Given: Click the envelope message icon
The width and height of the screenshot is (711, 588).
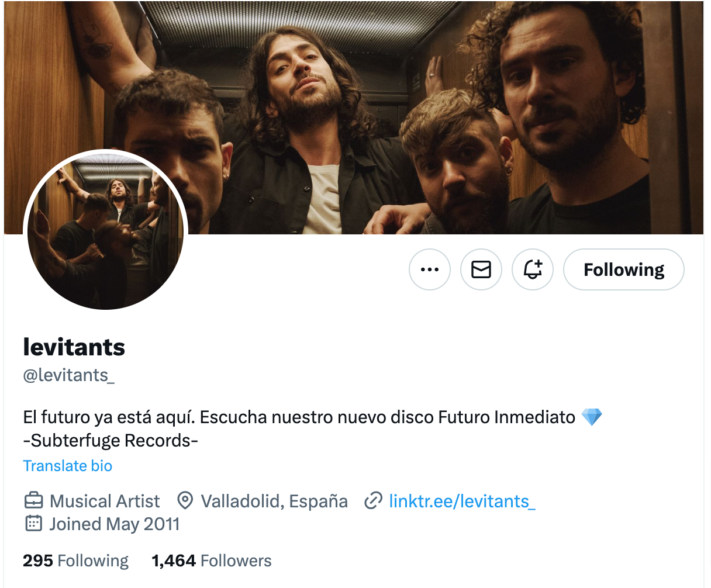Looking at the screenshot, I should [x=481, y=269].
